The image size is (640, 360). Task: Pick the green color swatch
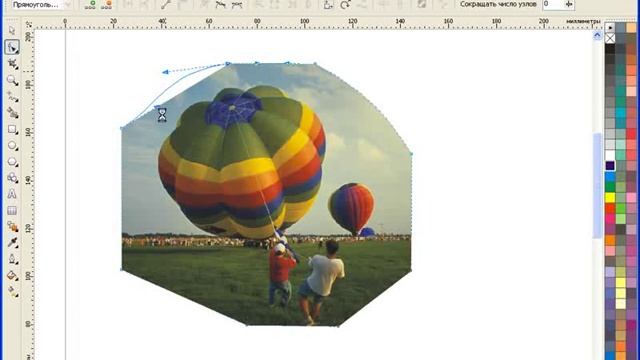610,187
